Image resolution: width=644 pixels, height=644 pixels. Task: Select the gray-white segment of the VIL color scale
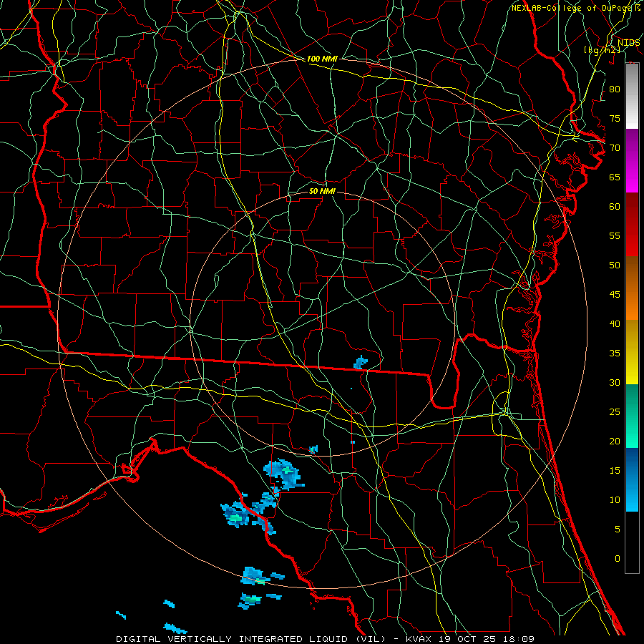pos(632,96)
